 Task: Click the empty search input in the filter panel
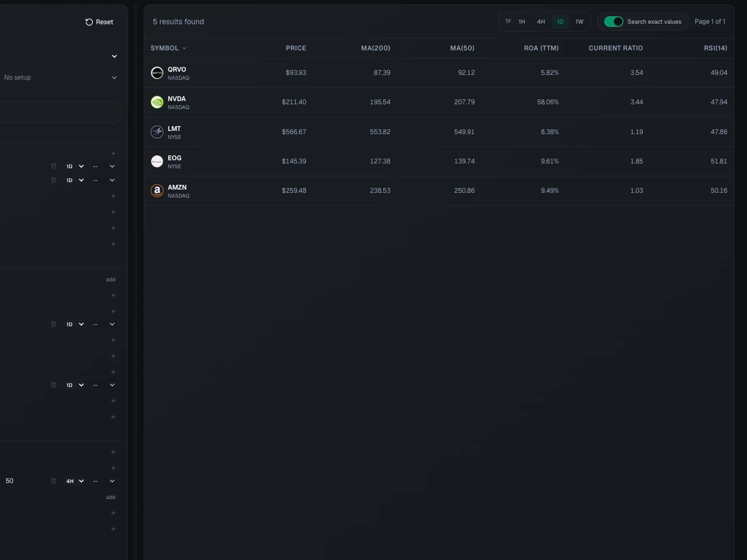(60, 113)
